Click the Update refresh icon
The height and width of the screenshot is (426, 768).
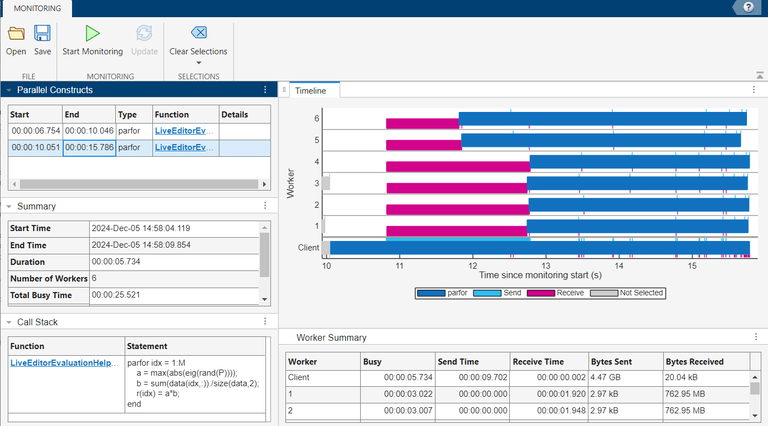144,34
